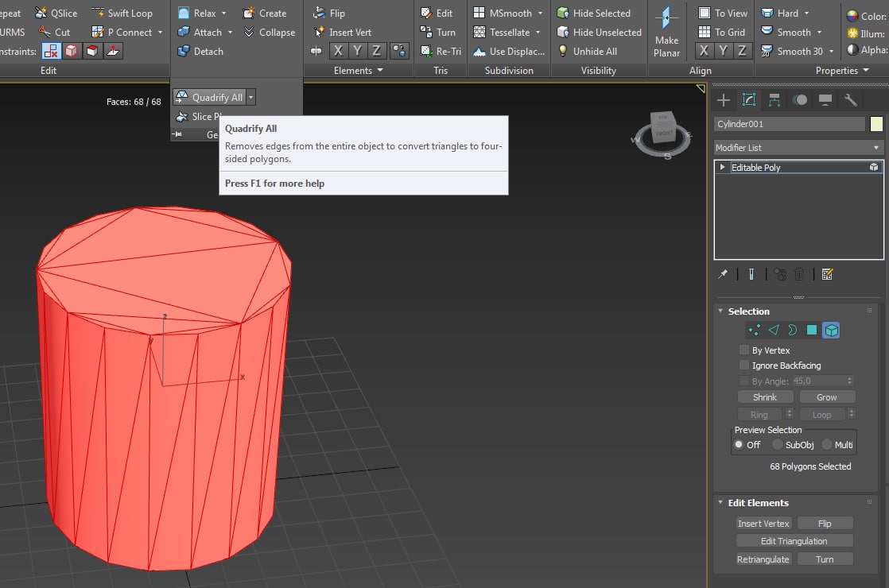Expand the Elements panel dropdown
889x588 pixels.
point(380,70)
